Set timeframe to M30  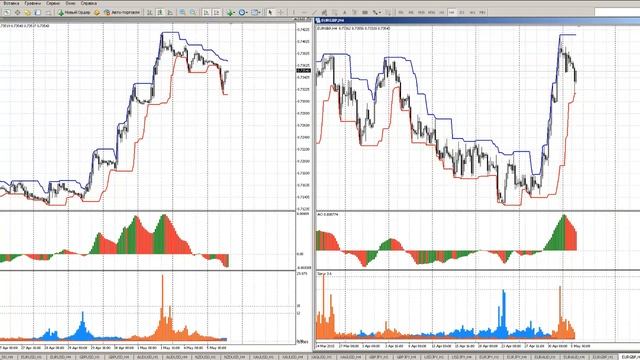(x=431, y=13)
